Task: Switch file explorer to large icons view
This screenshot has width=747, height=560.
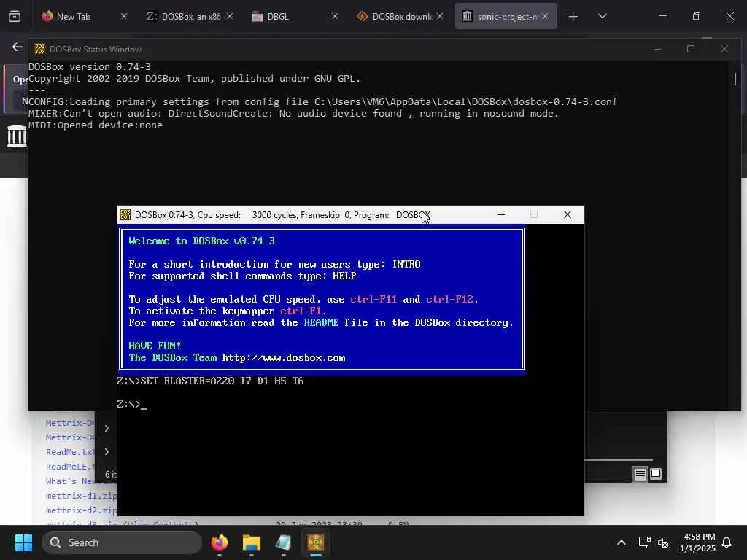Action: 656,474
